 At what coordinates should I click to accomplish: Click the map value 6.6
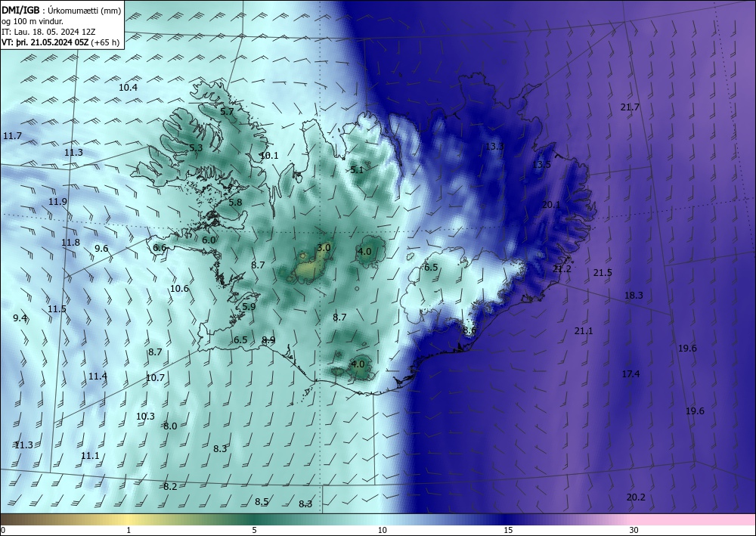tap(160, 248)
